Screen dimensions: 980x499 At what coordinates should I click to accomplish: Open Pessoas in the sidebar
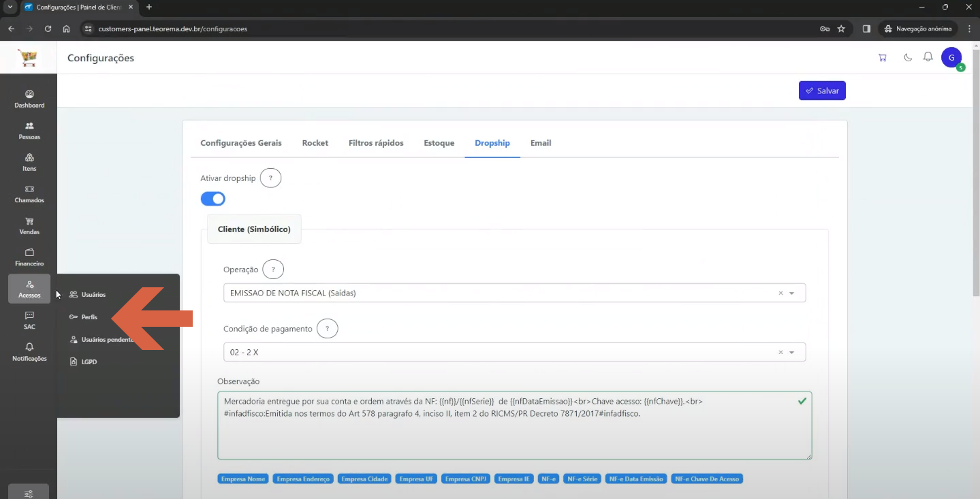[29, 131]
